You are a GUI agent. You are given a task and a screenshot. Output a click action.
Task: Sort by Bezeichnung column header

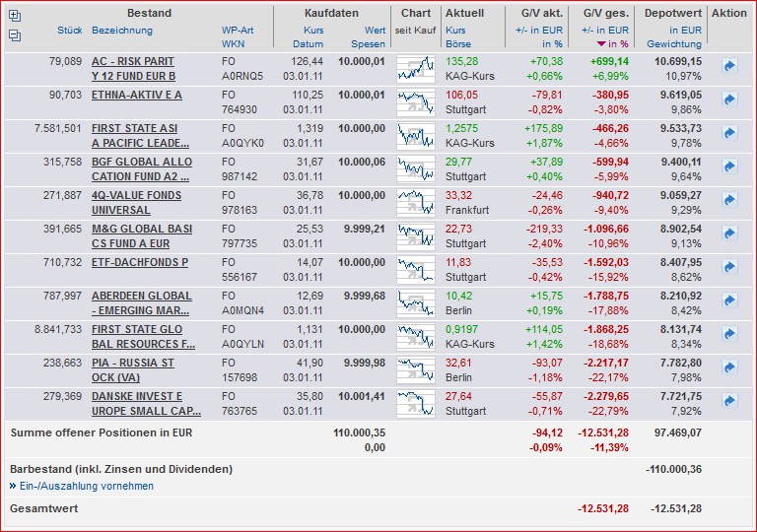point(122,31)
